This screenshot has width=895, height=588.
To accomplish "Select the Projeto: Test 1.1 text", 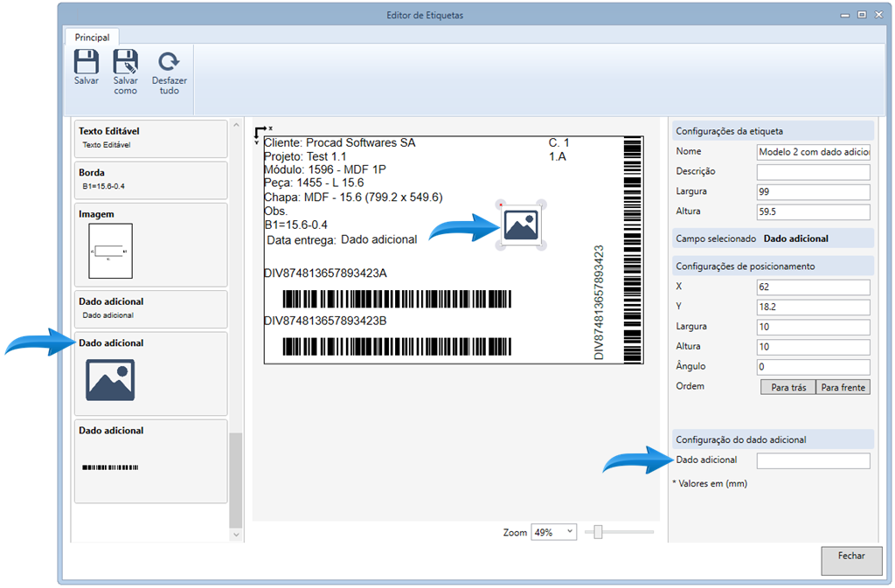I will [305, 156].
